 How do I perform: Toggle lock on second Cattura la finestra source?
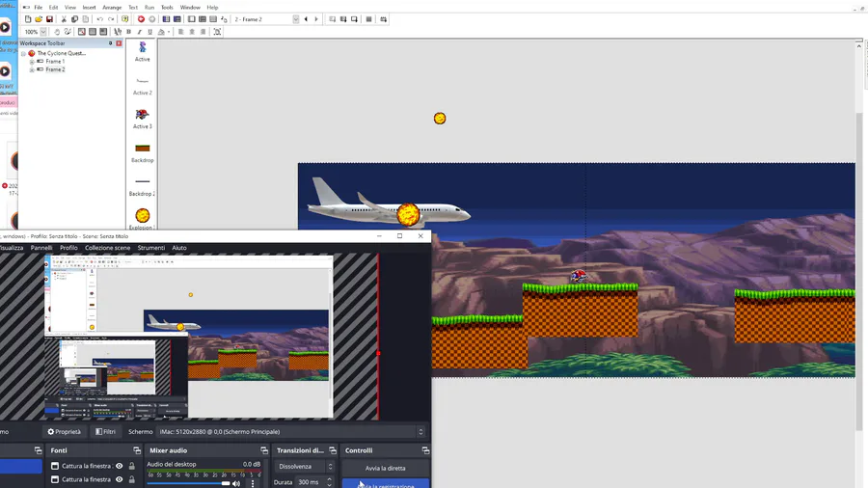[132, 479]
